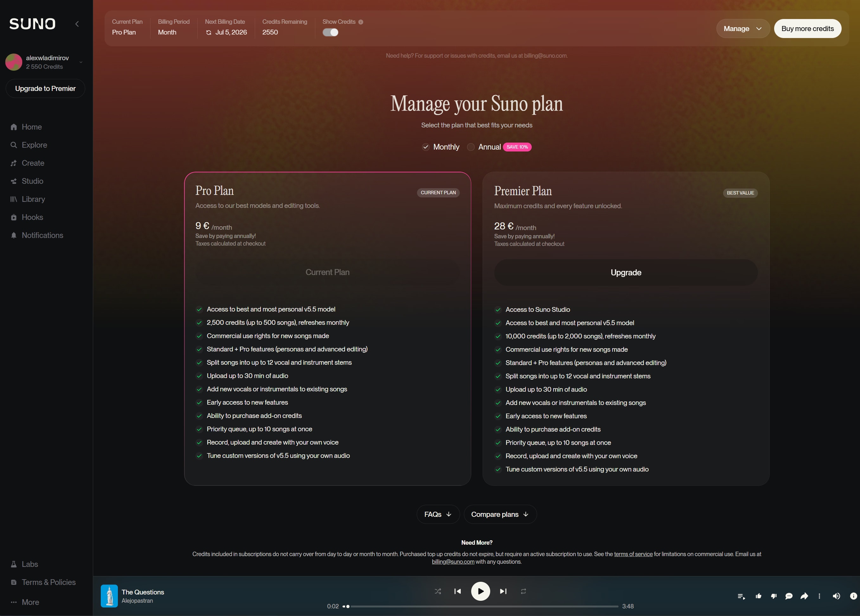Open comments for the playing song

pos(789,596)
